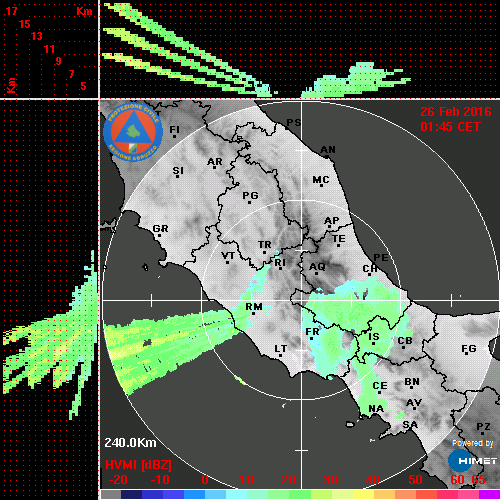500x500 pixels.
Task: Click the 'BN' city marker
Action: (x=412, y=382)
